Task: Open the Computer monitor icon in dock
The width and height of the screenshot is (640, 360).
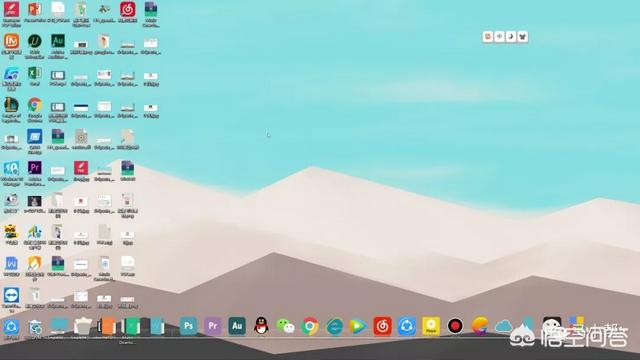Action: pos(59,326)
